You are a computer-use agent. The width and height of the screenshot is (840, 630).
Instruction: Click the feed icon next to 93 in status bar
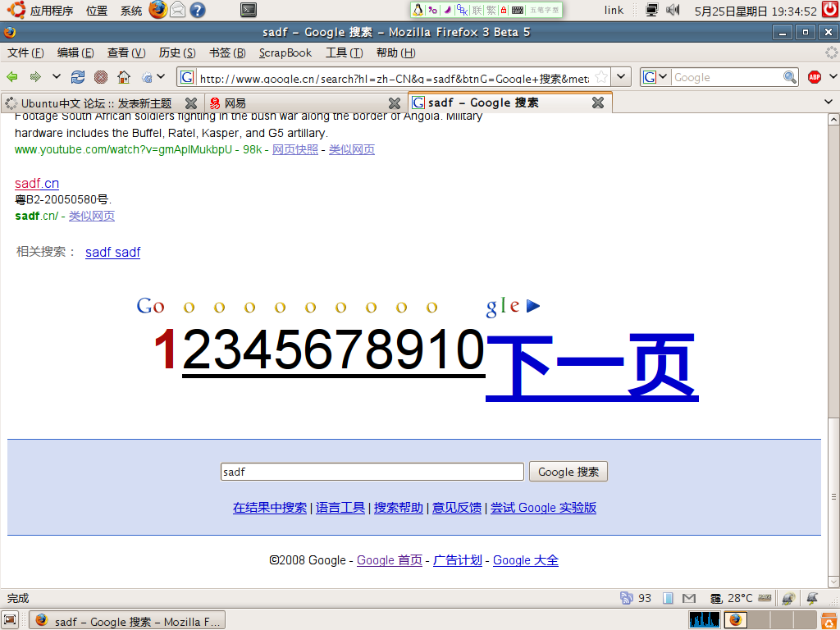point(626,598)
